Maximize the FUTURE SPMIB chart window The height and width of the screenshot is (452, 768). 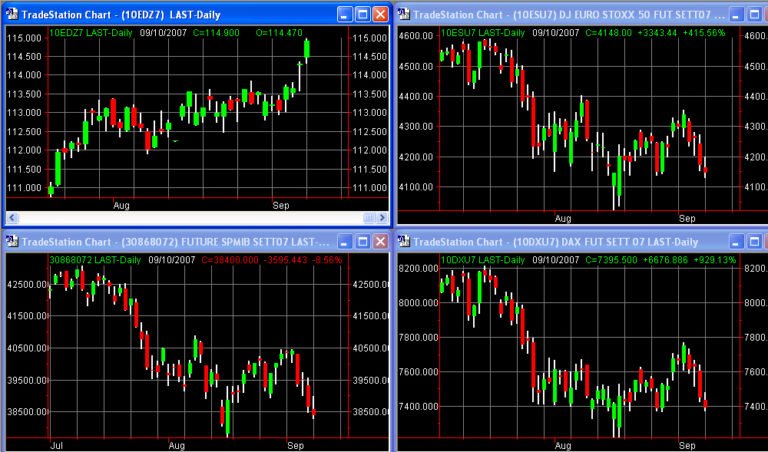tap(363, 240)
